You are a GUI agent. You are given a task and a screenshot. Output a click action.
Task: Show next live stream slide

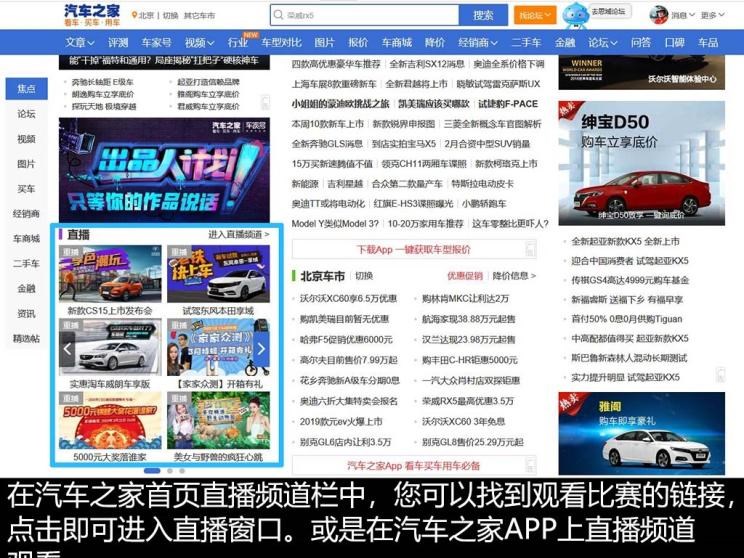click(x=261, y=349)
